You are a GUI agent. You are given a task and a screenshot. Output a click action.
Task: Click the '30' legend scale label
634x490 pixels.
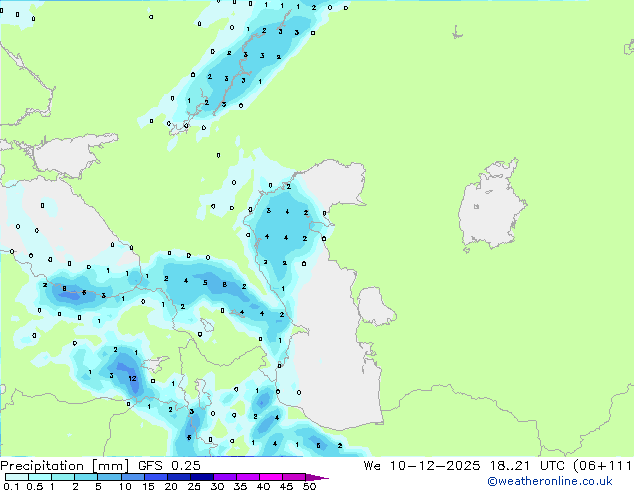pos(217,486)
